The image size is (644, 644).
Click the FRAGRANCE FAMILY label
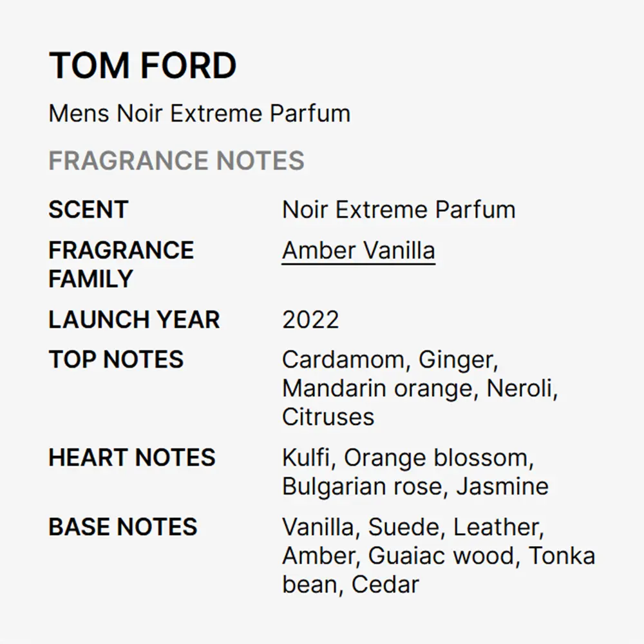(121, 265)
